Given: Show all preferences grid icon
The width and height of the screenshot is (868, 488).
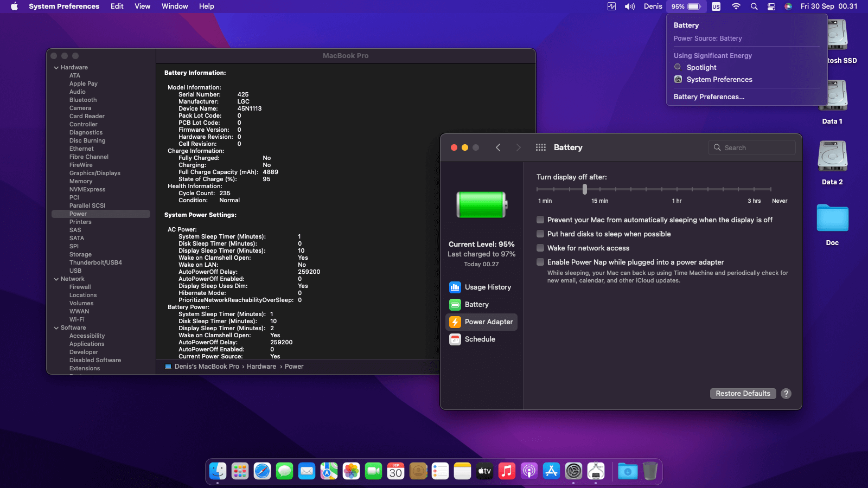Looking at the screenshot, I should click(x=540, y=147).
